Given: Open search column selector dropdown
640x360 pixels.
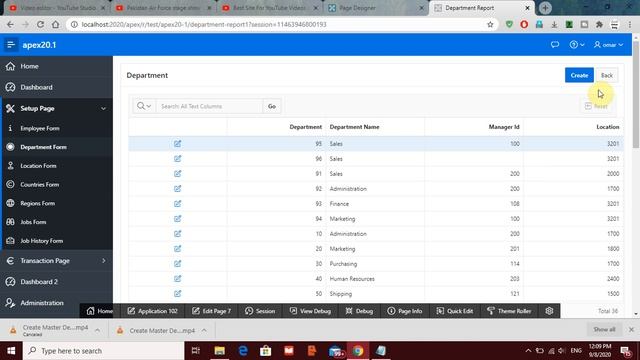Looking at the screenshot, I should click(x=144, y=106).
